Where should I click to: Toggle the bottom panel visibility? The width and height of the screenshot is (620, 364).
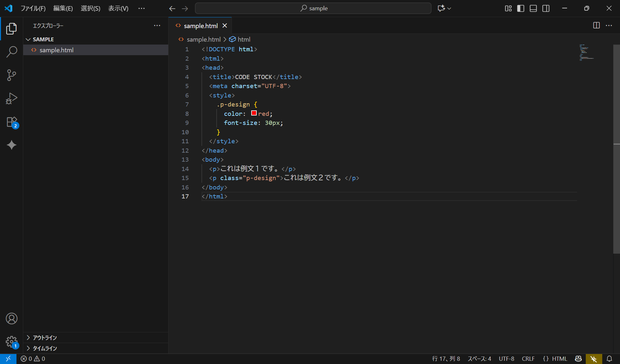click(533, 8)
